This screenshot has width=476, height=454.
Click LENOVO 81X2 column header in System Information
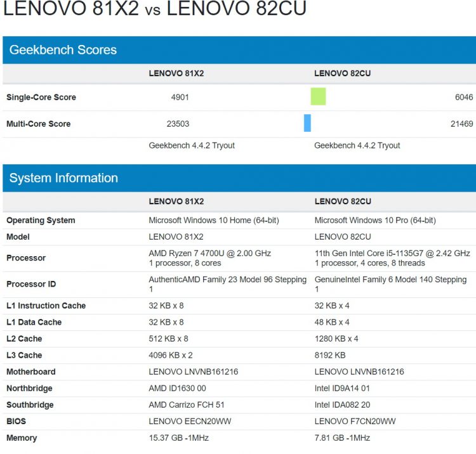point(176,202)
